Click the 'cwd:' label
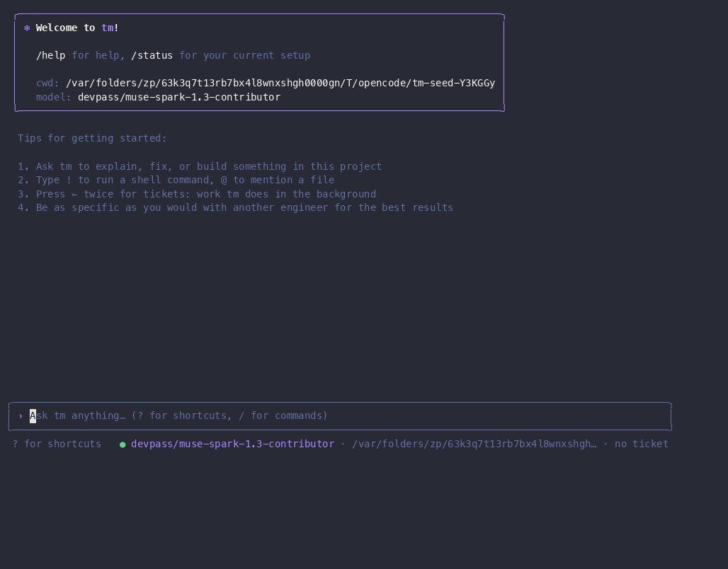The width and height of the screenshot is (728, 569). (x=48, y=83)
